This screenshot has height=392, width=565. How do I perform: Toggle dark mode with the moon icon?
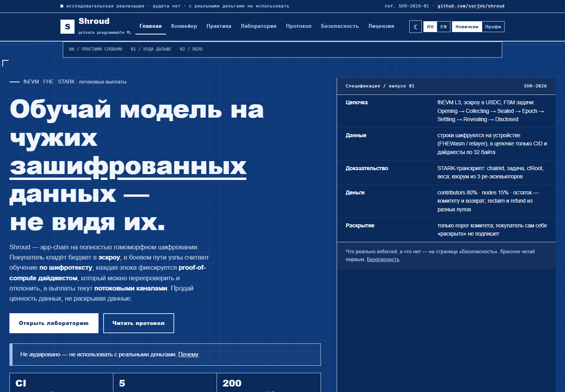[x=416, y=27]
